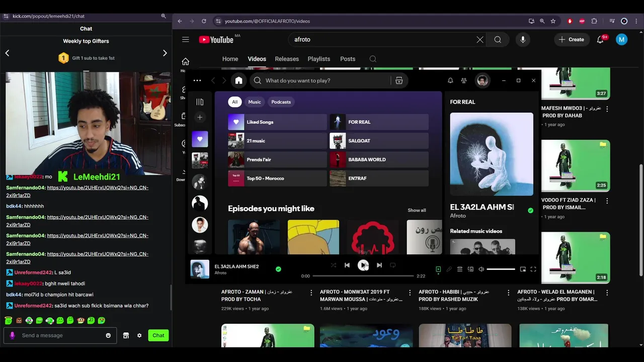Switch to YouTube Playlists tab
Viewport: 644px width, 362px height.
[x=319, y=59]
